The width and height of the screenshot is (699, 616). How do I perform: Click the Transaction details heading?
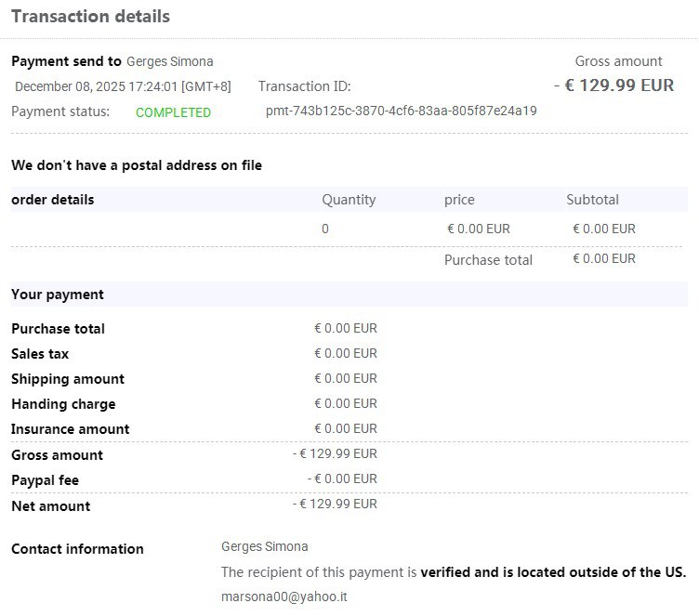coord(90,17)
